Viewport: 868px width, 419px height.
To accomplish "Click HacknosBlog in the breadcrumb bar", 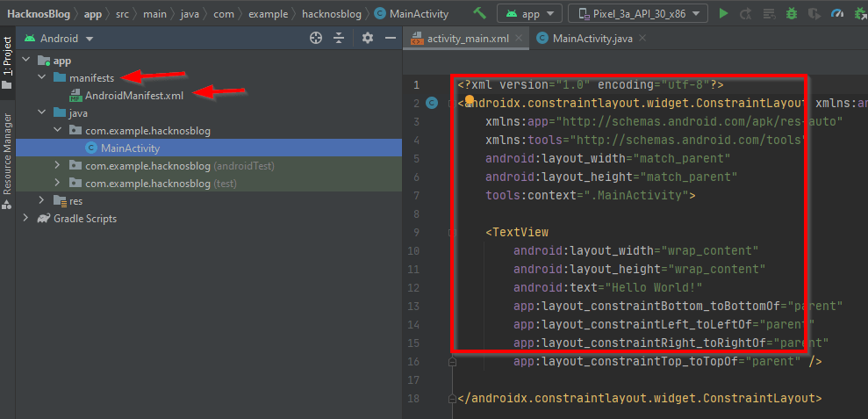I will coord(39,14).
